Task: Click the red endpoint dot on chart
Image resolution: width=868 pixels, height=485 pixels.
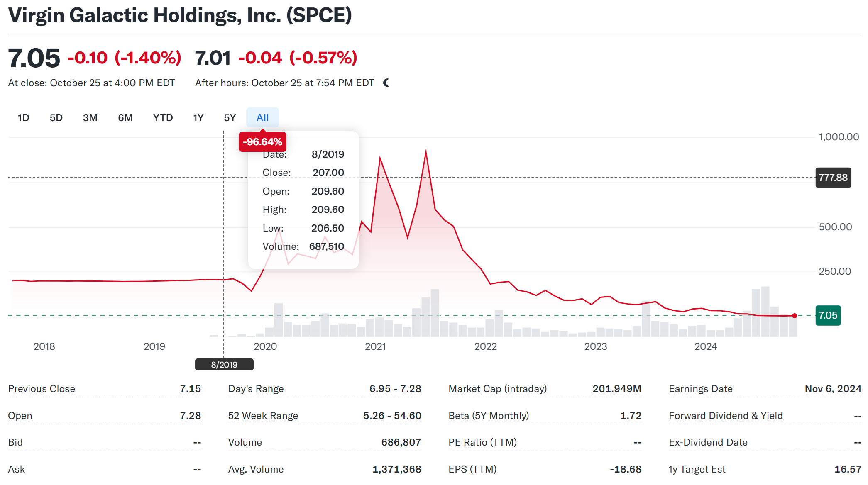Action: click(795, 316)
